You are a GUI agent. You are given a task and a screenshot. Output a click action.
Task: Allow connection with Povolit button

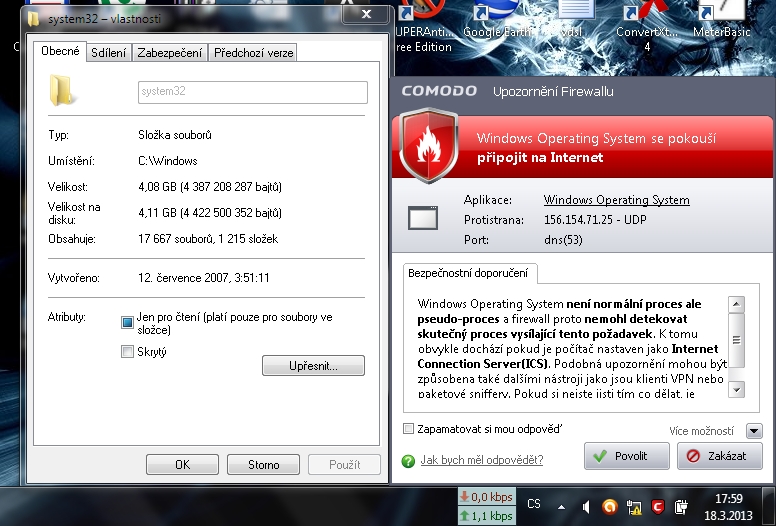click(x=627, y=456)
